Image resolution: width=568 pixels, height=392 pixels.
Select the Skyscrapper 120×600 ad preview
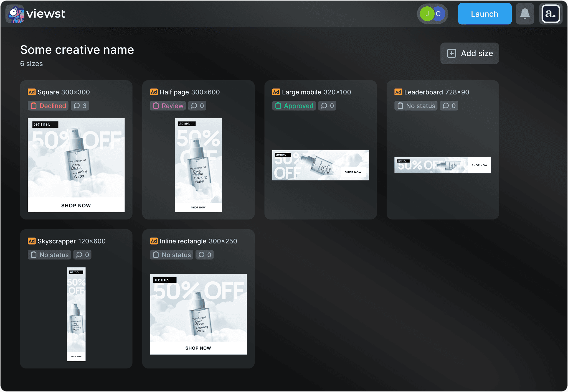pos(76,314)
